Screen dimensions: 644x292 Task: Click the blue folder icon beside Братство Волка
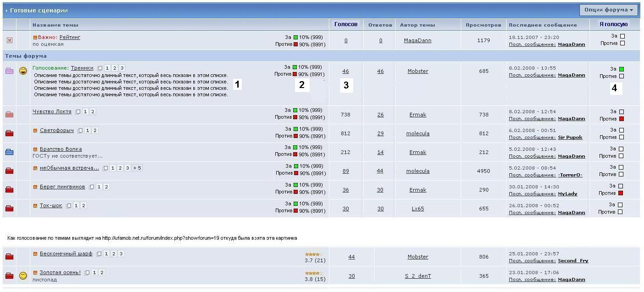pyautogui.click(x=9, y=152)
